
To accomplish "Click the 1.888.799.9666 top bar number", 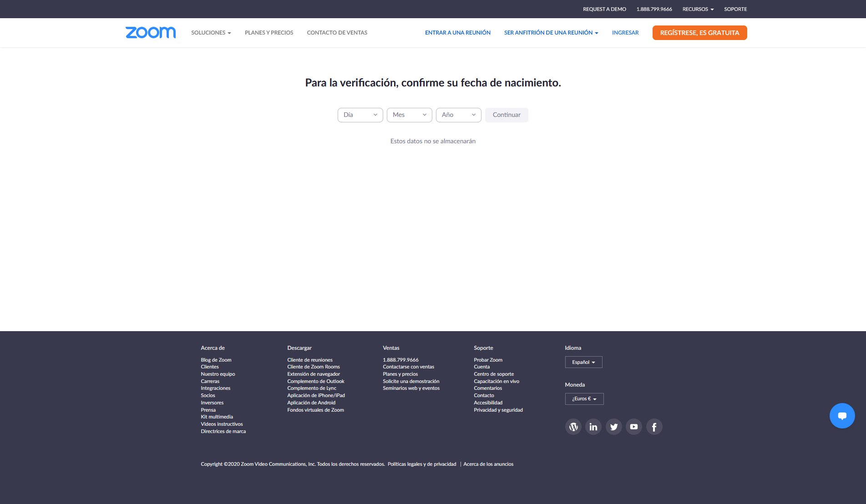I will coord(654,9).
